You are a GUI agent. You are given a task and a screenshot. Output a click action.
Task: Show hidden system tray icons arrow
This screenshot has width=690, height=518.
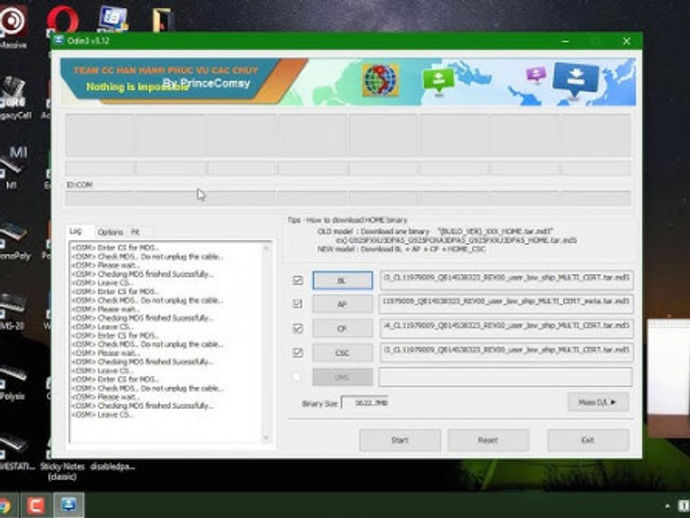point(668,506)
